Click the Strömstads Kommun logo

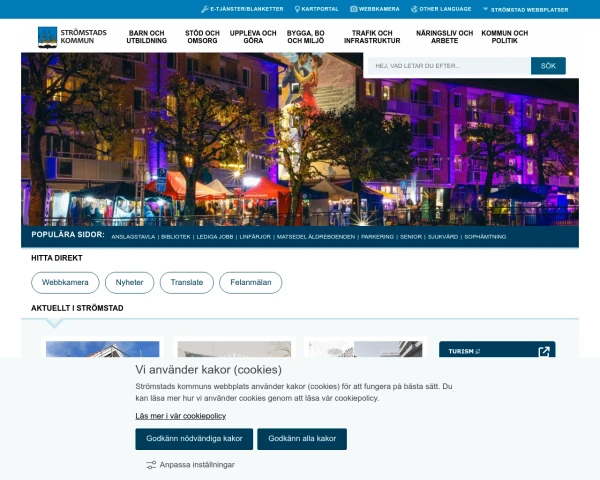point(72,37)
